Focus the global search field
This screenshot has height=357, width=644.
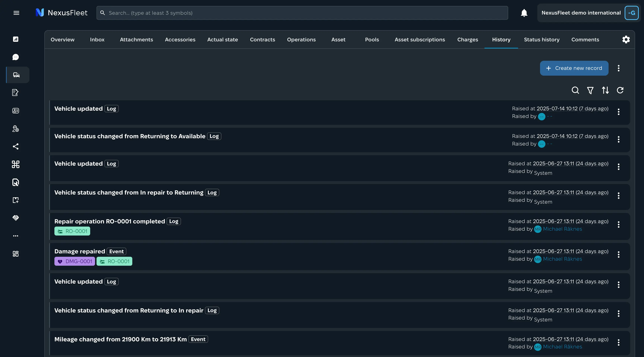pos(302,13)
